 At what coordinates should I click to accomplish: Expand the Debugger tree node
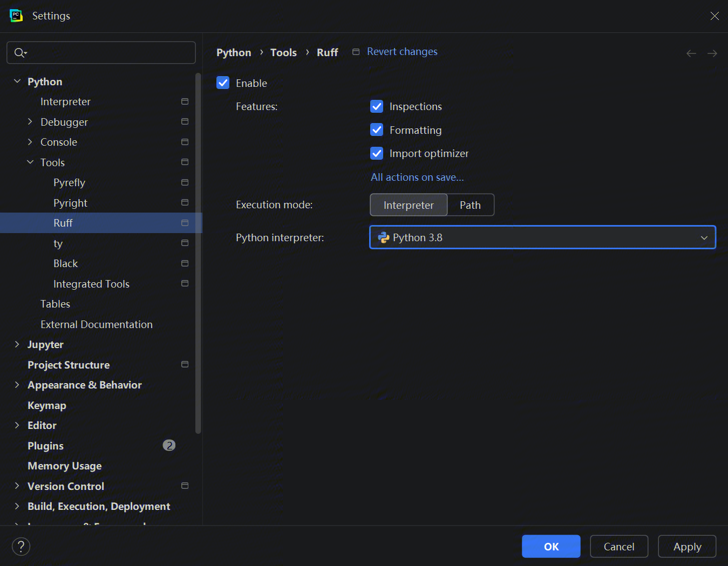tap(30, 121)
